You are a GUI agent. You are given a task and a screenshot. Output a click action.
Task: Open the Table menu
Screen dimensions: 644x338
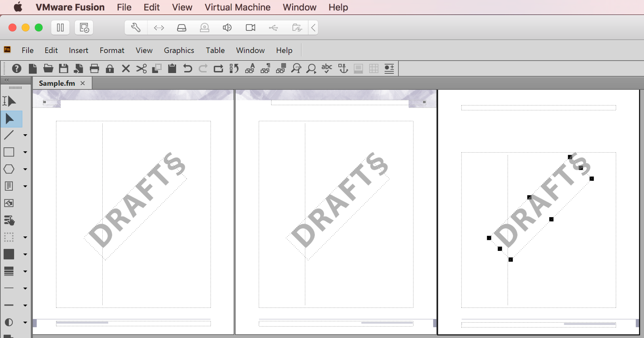[215, 50]
